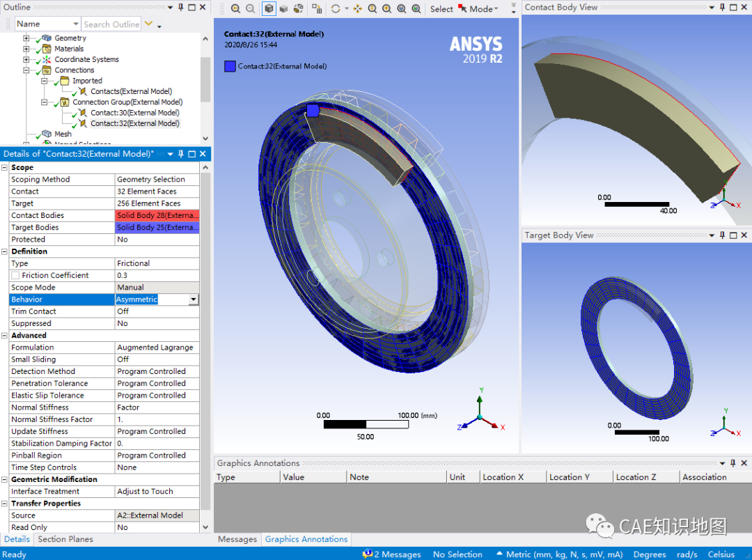The height and width of the screenshot is (560, 752).
Task: Click the Search Outline input field
Action: 111,24
